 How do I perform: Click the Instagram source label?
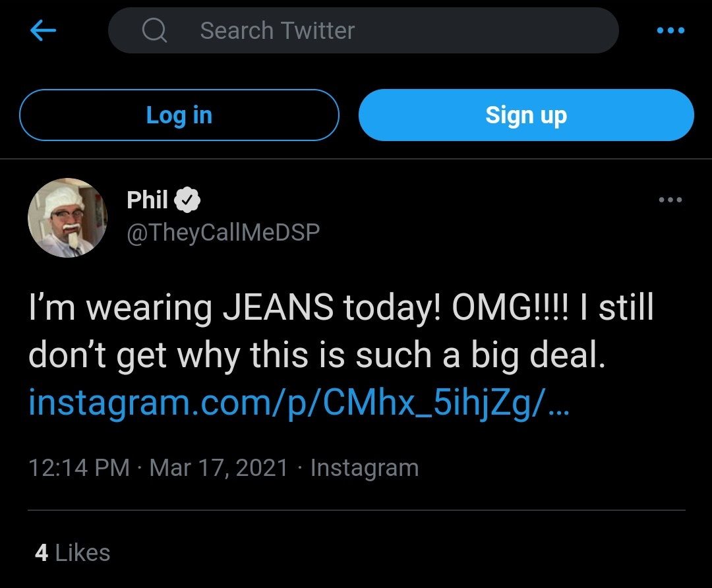365,467
